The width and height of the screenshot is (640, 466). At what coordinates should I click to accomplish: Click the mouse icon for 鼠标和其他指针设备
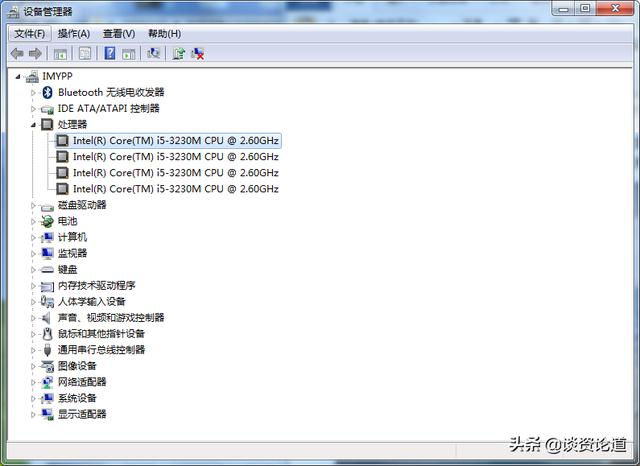coord(47,334)
